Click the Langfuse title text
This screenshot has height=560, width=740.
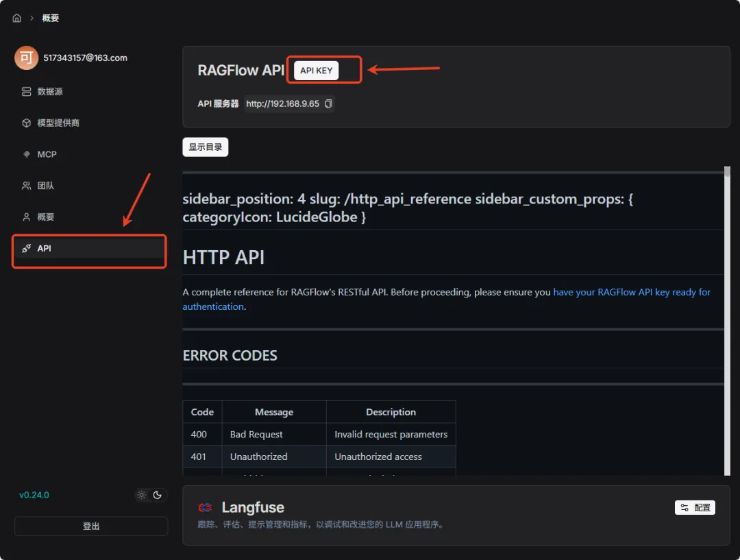(253, 507)
